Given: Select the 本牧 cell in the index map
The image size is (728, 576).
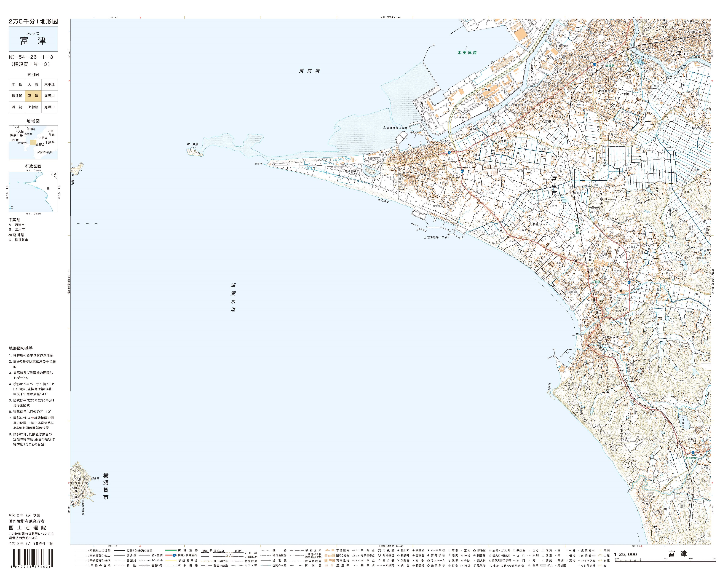Looking at the screenshot, I should [17, 84].
